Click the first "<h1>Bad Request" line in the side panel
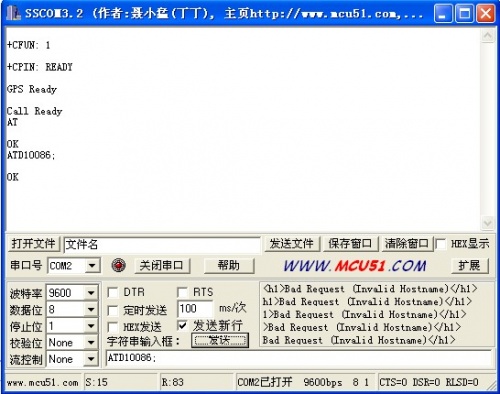This screenshot has width=500, height=394. coord(370,289)
